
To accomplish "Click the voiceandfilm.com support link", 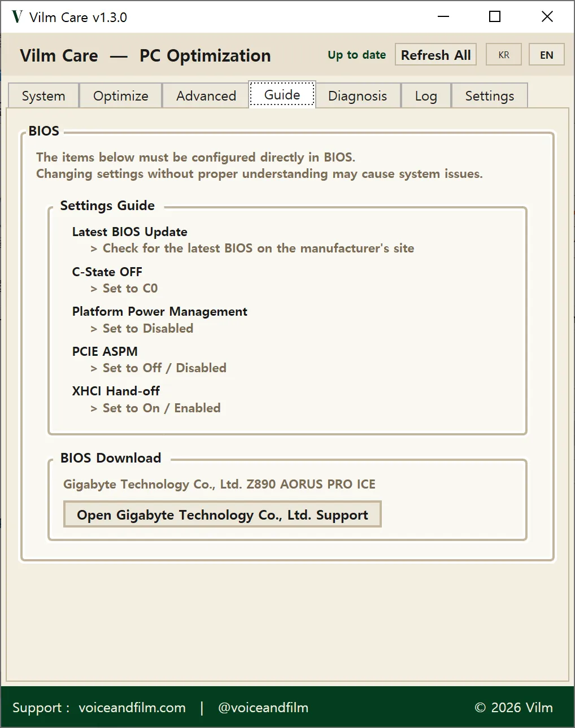I will [x=132, y=708].
